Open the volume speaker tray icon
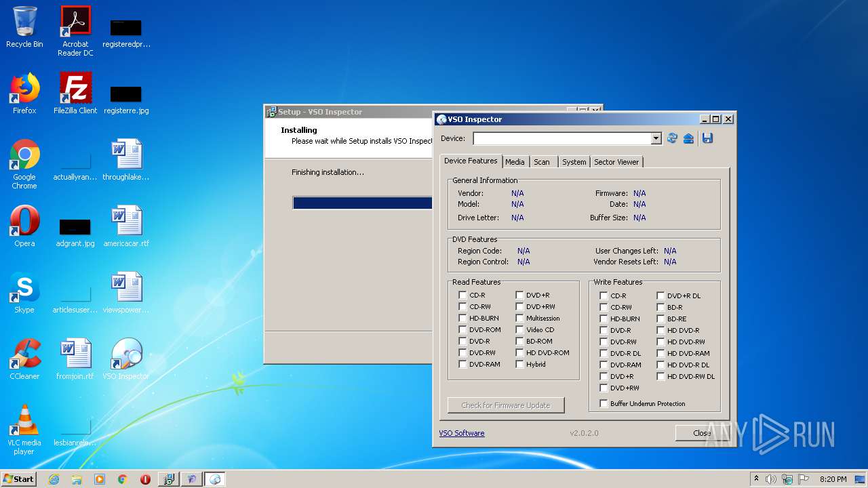This screenshot has width=868, height=488. coord(771,479)
